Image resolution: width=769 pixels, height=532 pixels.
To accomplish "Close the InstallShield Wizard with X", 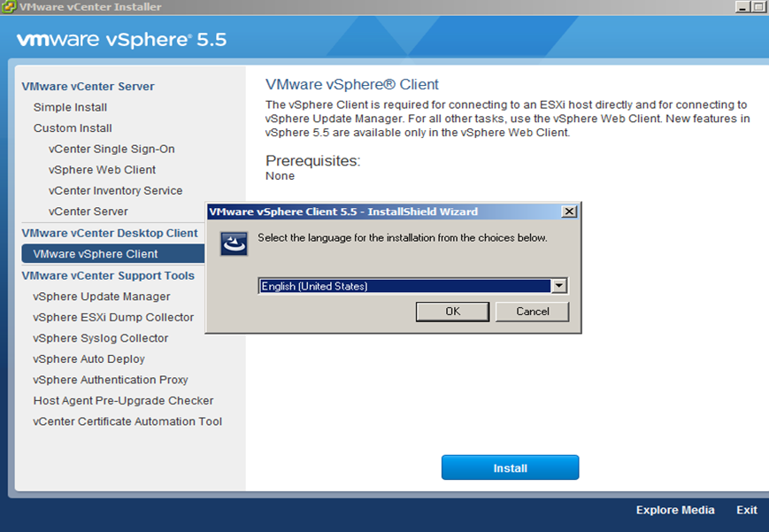I will pyautogui.click(x=569, y=212).
